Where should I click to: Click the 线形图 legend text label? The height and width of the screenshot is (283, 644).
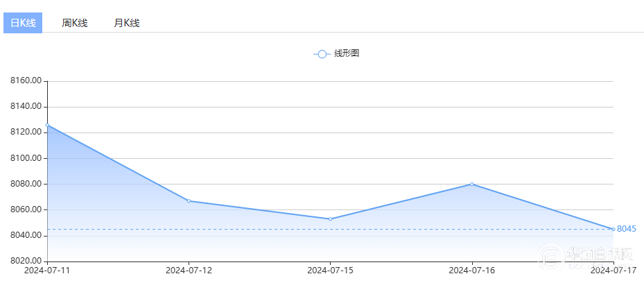(347, 54)
